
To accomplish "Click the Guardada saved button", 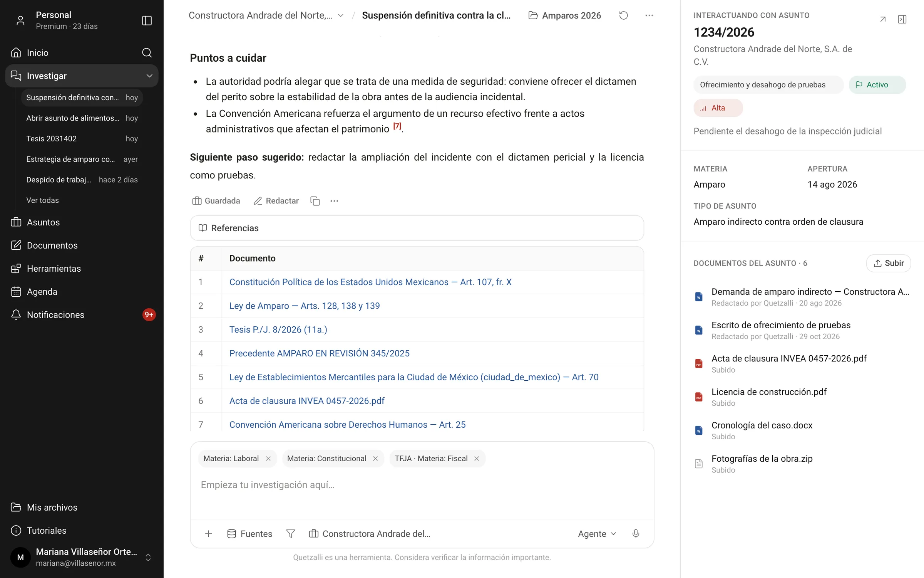I will coord(216,201).
